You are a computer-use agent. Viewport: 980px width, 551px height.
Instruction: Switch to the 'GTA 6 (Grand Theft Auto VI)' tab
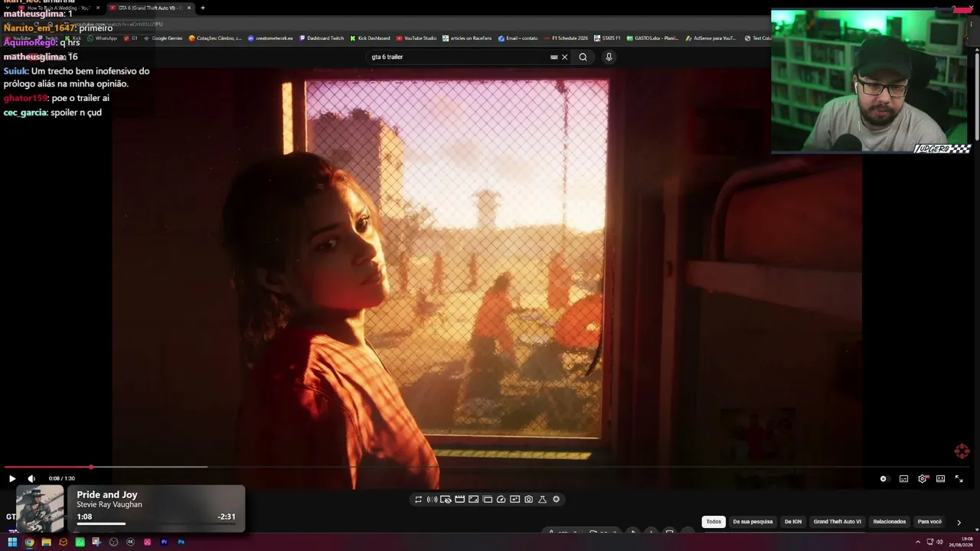pos(150,8)
